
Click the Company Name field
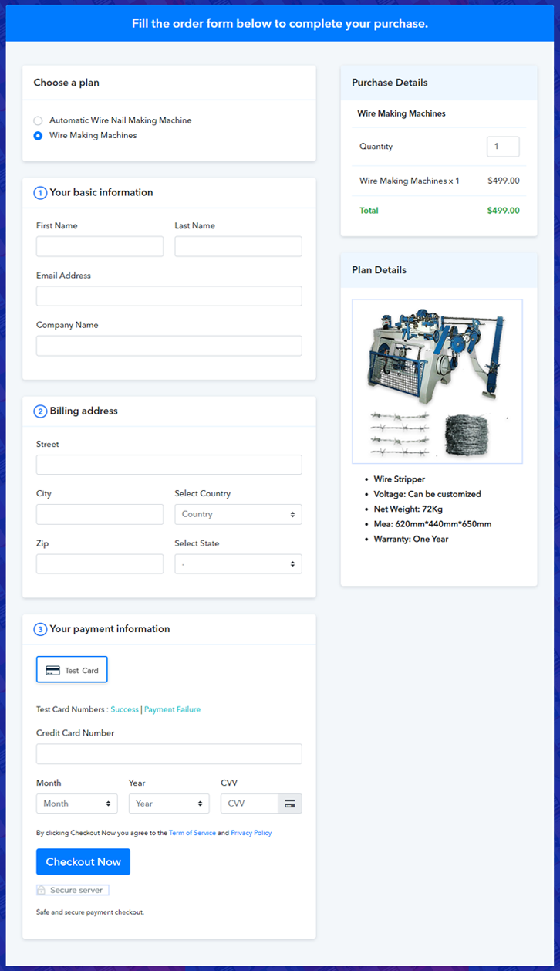169,345
